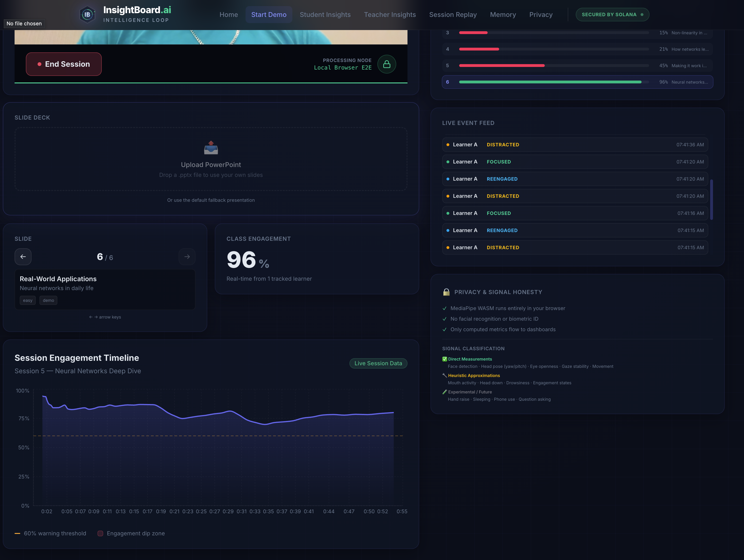Image resolution: width=744 pixels, height=560 pixels.
Task: Open the Session Replay menu item
Action: [453, 15]
